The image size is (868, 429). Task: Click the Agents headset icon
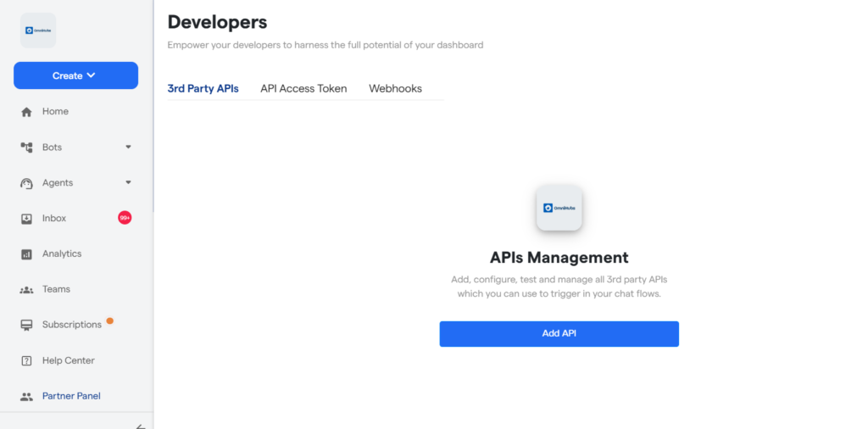click(26, 183)
